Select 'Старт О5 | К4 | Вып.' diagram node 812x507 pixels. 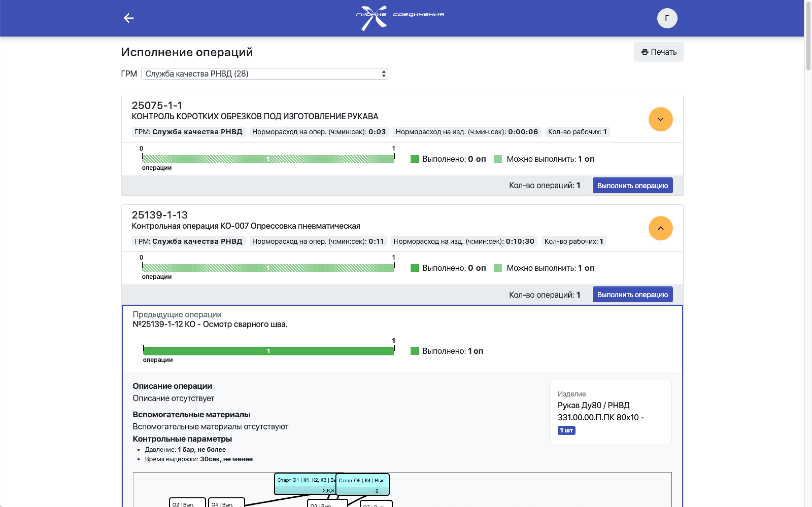click(x=362, y=485)
